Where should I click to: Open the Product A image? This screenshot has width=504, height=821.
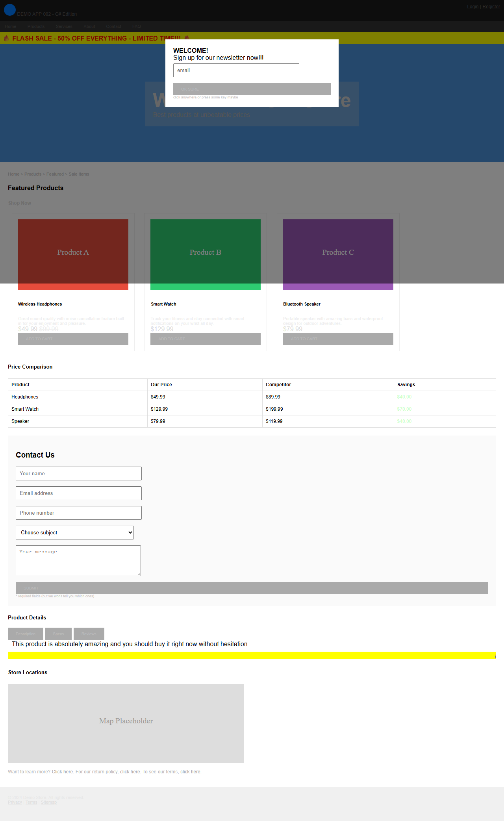73,255
